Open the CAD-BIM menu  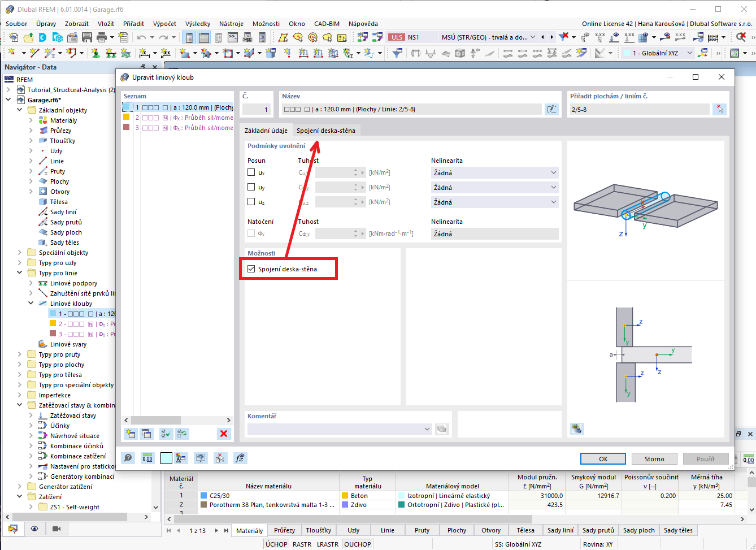327,24
